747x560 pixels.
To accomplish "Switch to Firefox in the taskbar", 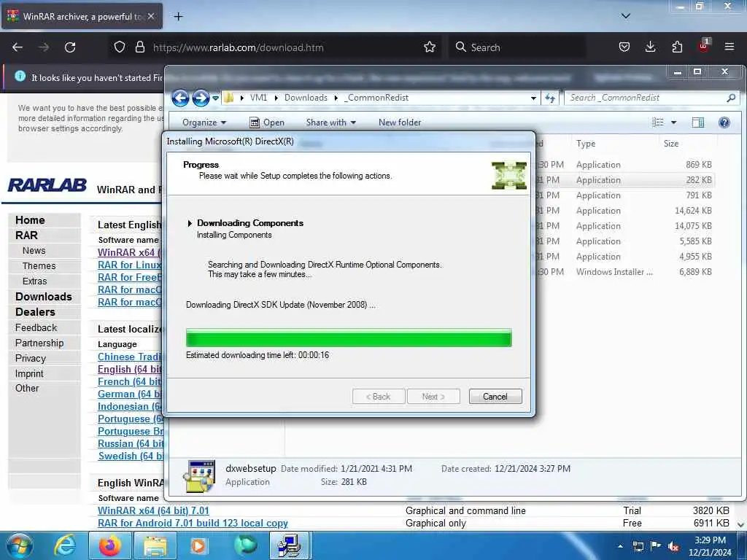I will click(x=110, y=545).
